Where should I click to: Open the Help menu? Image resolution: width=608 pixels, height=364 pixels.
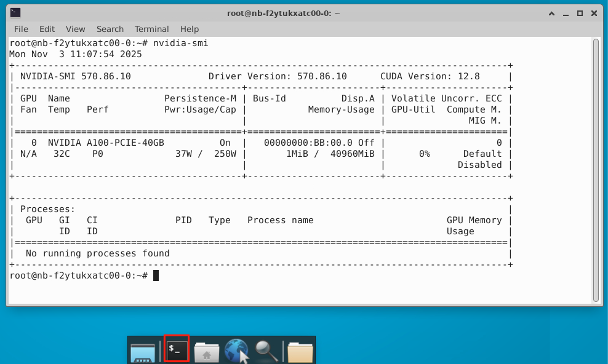(190, 29)
